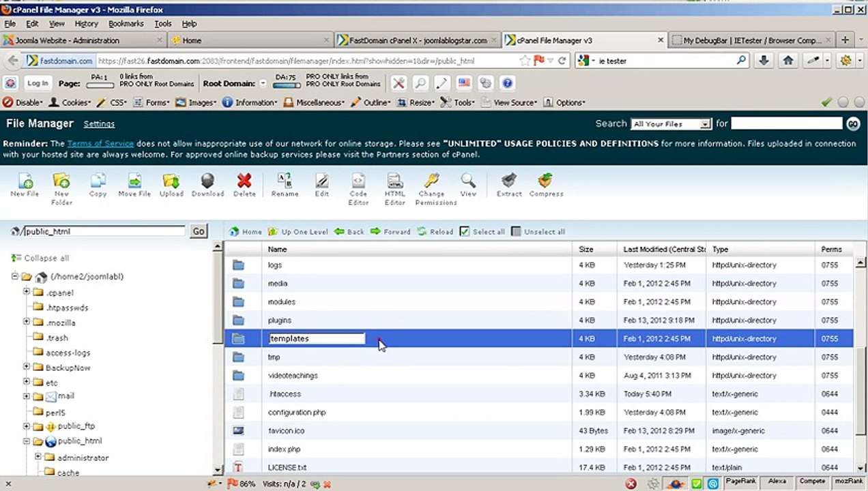Image resolution: width=868 pixels, height=491 pixels.
Task: Click the Edit icon
Action: coord(321,181)
